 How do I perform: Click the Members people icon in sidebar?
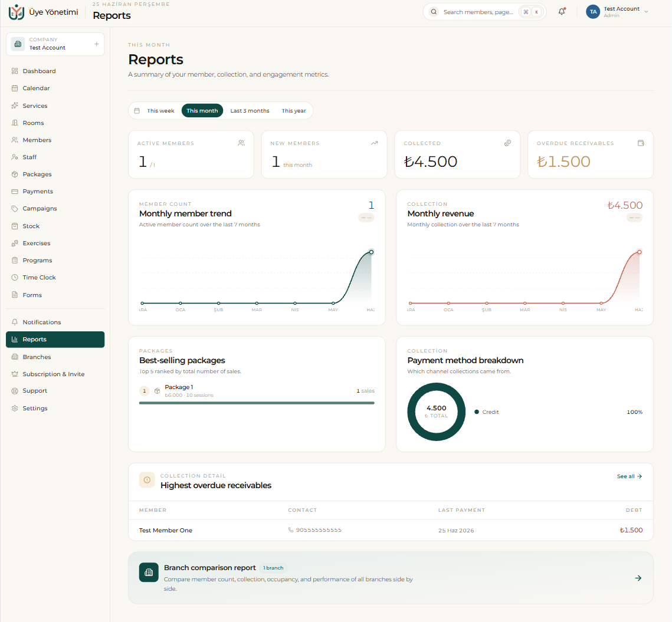[x=15, y=140]
